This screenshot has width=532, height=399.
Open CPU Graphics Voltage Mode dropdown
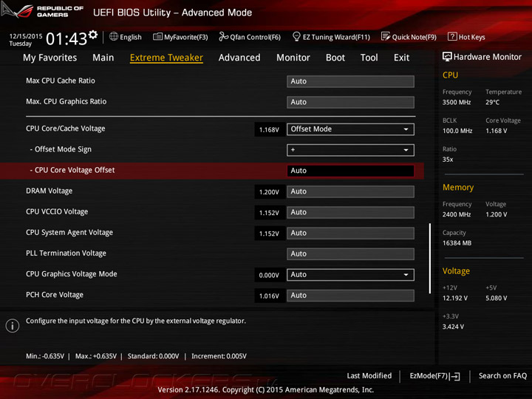(350, 275)
